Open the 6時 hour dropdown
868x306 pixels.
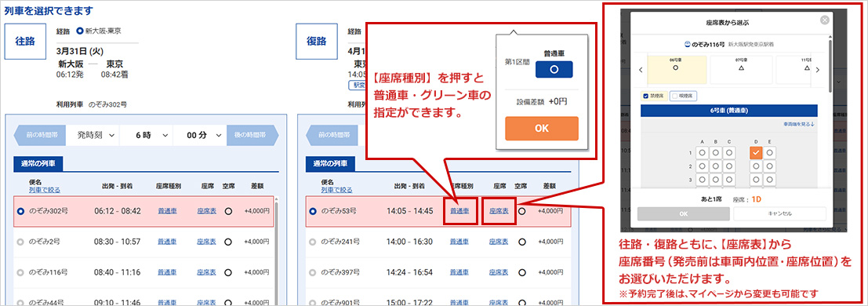click(146, 135)
